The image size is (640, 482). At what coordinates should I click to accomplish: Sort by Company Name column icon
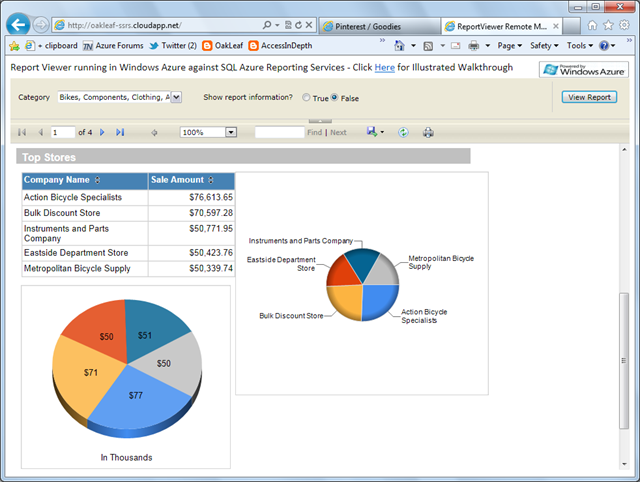(98, 181)
